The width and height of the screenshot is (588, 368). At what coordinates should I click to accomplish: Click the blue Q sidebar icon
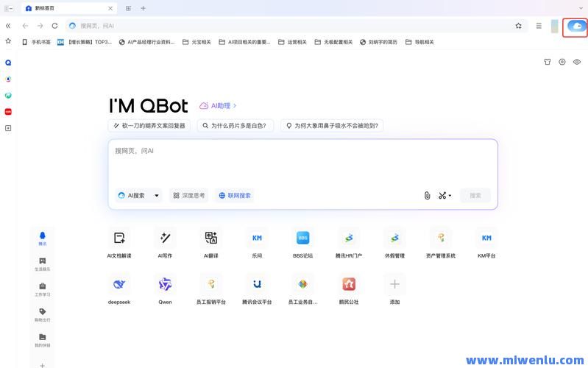pos(8,63)
